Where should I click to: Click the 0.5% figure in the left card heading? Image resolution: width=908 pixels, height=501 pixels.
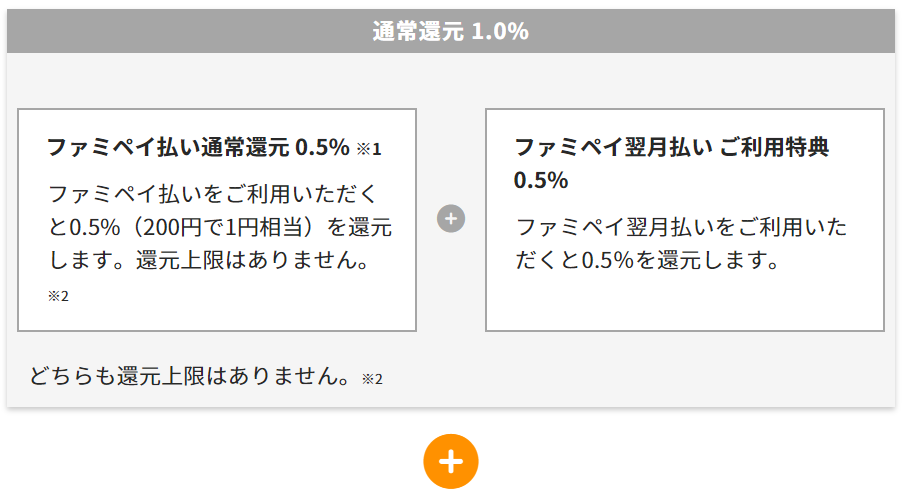click(x=323, y=148)
